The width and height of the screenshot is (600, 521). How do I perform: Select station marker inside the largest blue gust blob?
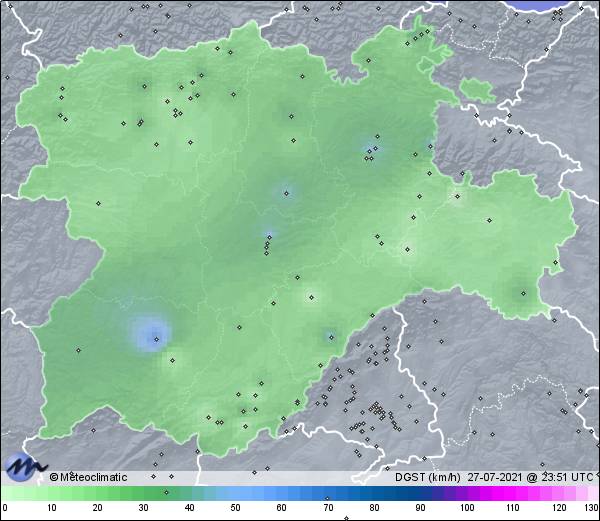click(156, 339)
